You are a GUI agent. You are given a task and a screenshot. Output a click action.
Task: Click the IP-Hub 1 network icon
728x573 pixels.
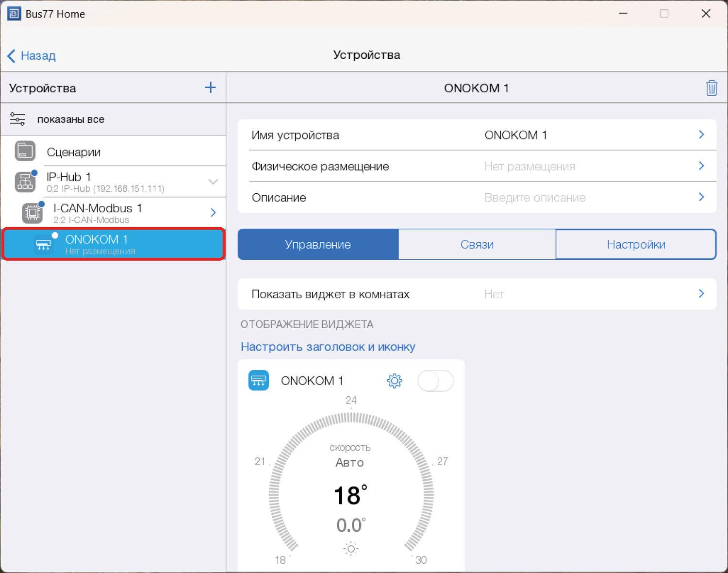[x=25, y=182]
